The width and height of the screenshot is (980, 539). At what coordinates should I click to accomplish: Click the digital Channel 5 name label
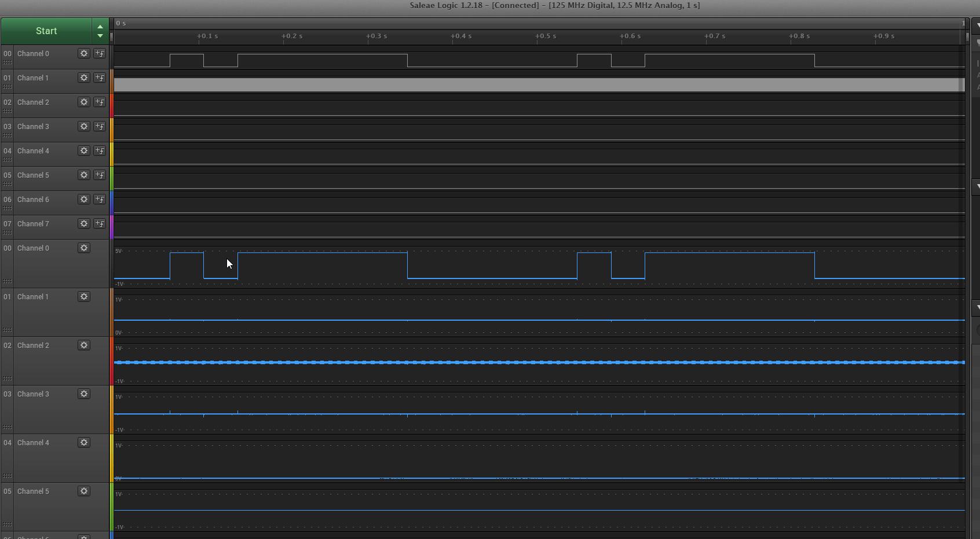[33, 175]
